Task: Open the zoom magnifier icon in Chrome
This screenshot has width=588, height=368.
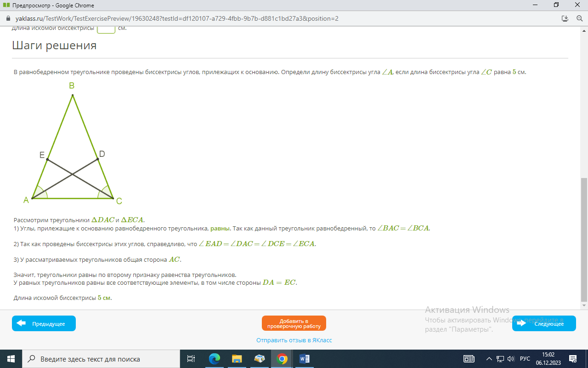Action: 579,19
